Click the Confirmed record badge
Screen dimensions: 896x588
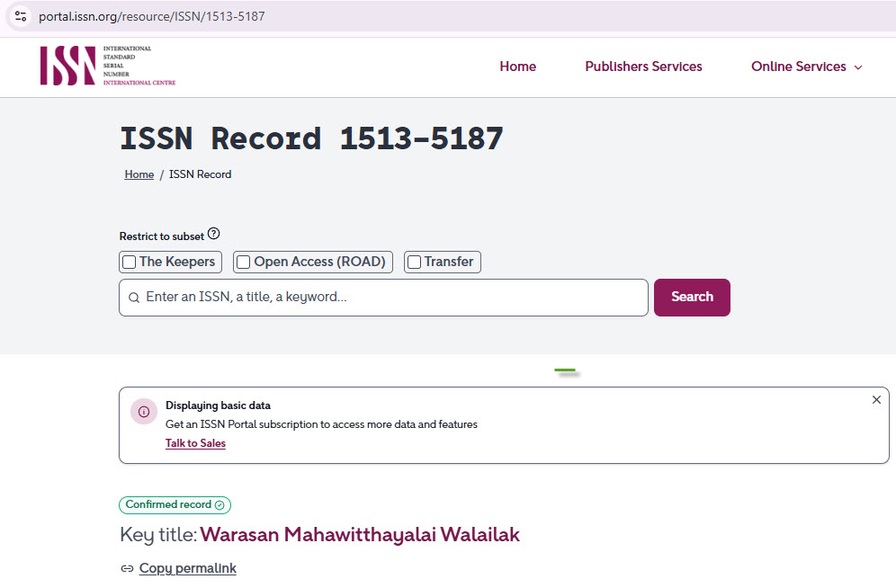(175, 505)
